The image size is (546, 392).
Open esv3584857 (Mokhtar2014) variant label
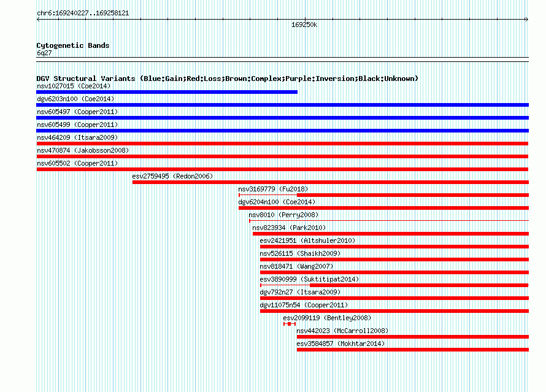[340, 344]
